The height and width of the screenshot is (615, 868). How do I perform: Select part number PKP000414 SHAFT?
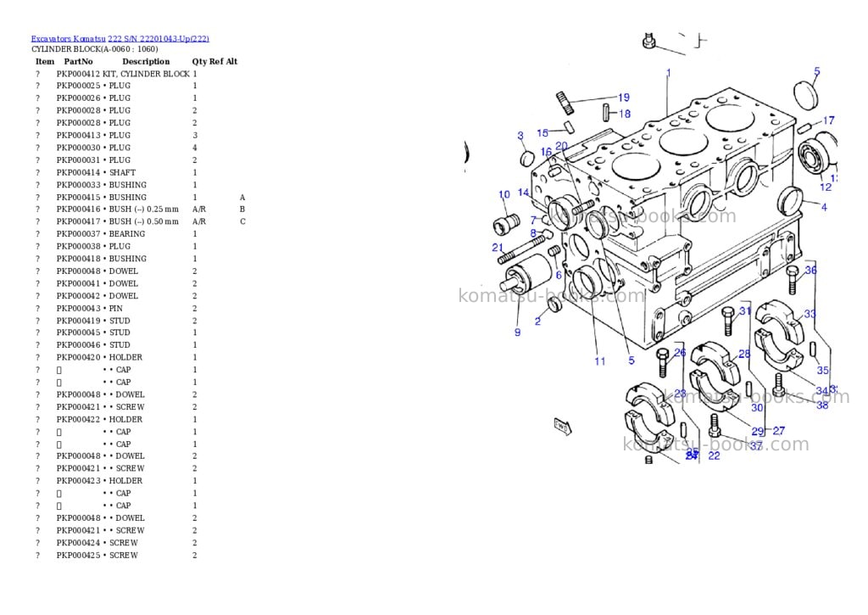pyautogui.click(x=96, y=172)
